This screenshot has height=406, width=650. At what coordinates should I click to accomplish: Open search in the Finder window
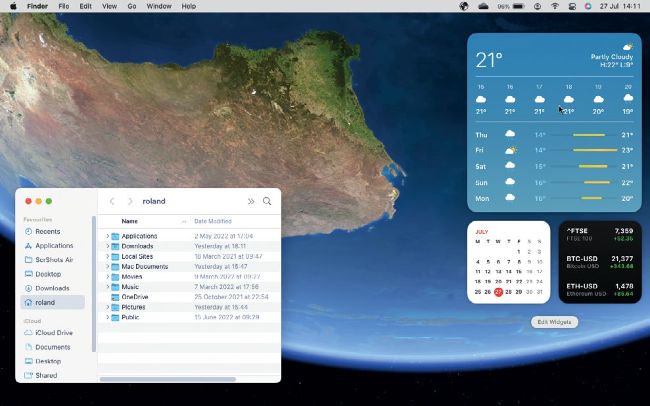[267, 201]
